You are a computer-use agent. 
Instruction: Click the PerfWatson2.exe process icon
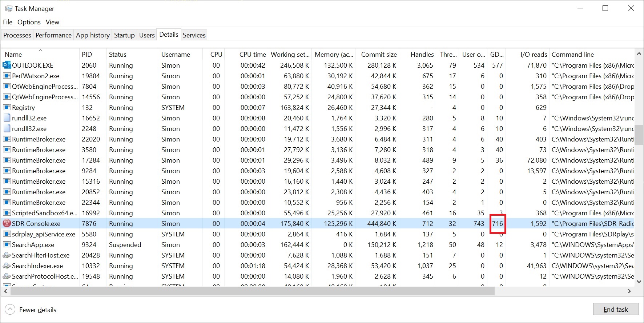click(7, 76)
